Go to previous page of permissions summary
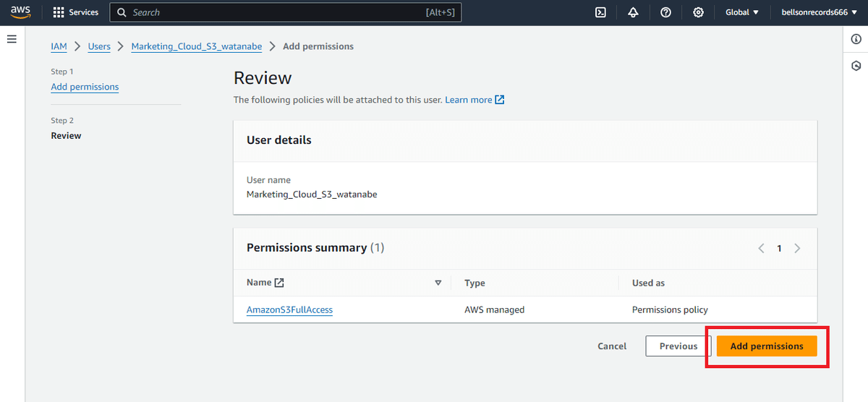Screen dimensions: 868x402 (x=761, y=248)
